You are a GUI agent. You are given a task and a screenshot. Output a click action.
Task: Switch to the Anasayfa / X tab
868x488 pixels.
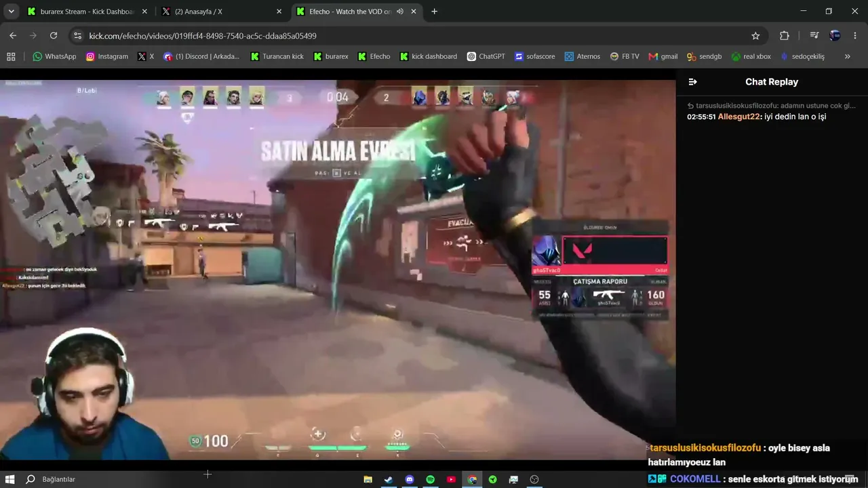[x=221, y=12]
